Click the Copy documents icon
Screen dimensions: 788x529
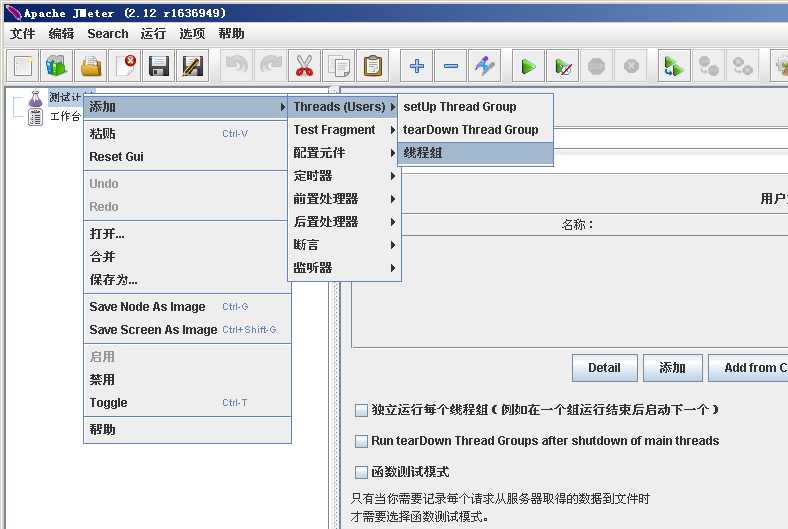click(339, 66)
